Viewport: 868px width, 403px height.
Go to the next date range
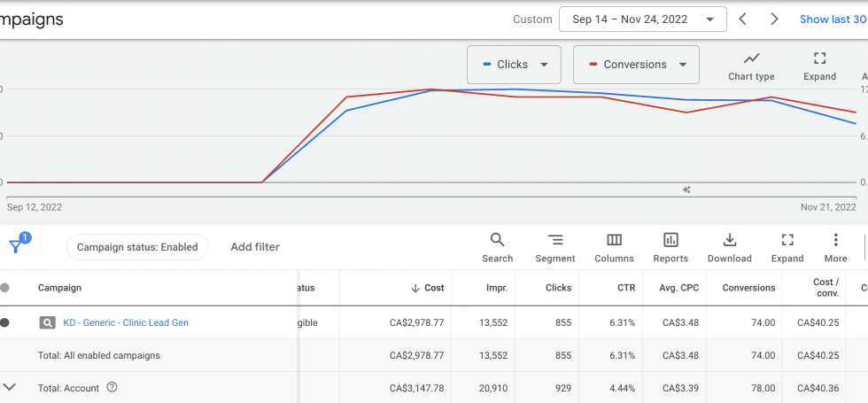tap(774, 19)
